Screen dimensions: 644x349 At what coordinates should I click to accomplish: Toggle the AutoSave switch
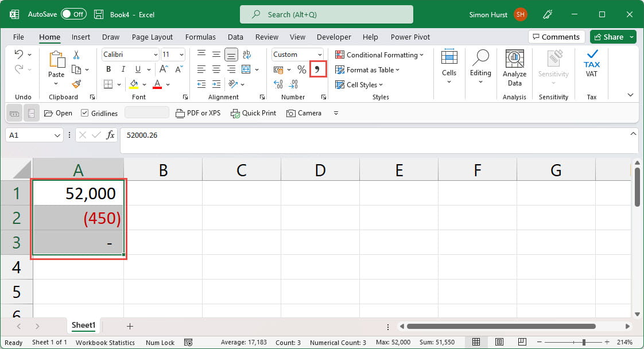pos(73,14)
